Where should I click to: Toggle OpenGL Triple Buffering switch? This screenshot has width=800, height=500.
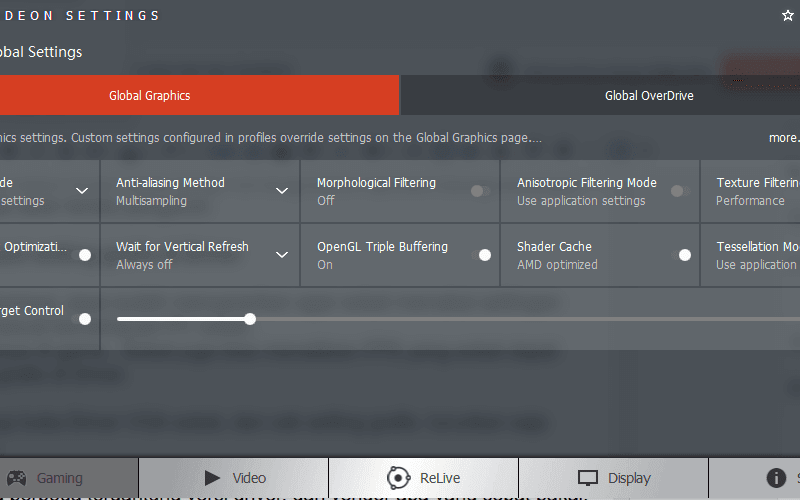tap(481, 255)
